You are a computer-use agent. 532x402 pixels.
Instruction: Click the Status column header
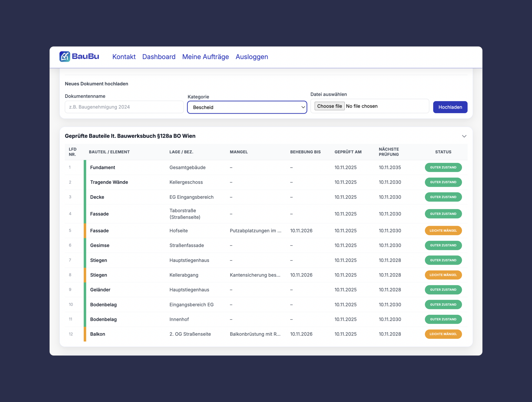click(443, 152)
